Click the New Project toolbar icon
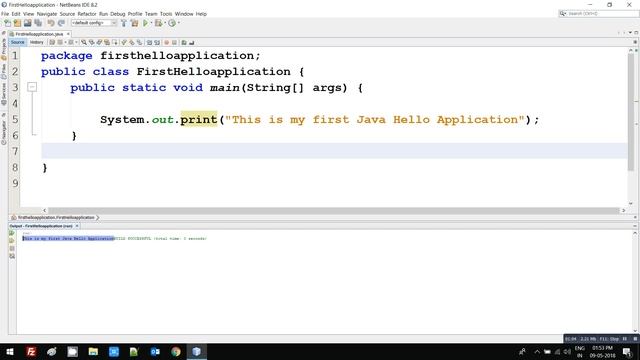640x360 pixels. click(17, 23)
